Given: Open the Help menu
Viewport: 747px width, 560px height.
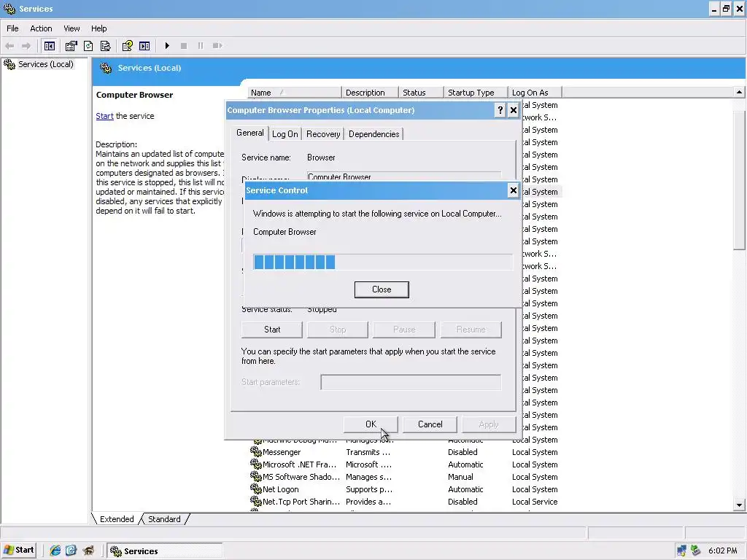Looking at the screenshot, I should pyautogui.click(x=98, y=28).
